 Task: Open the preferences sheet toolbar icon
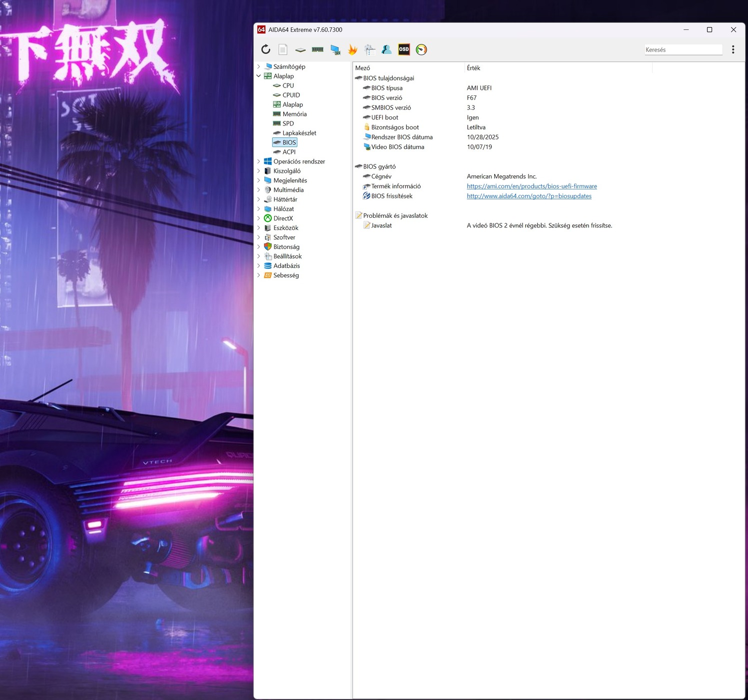pos(370,49)
